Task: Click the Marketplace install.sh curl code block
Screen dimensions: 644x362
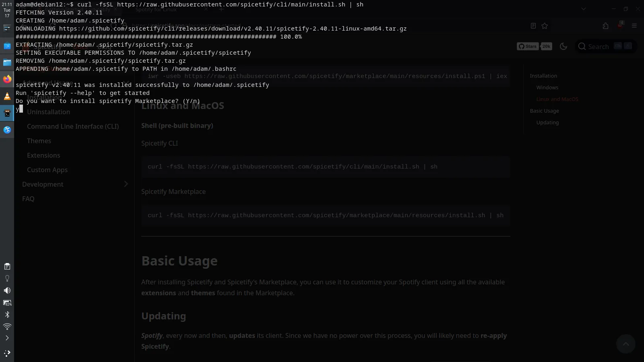Action: coord(326,215)
